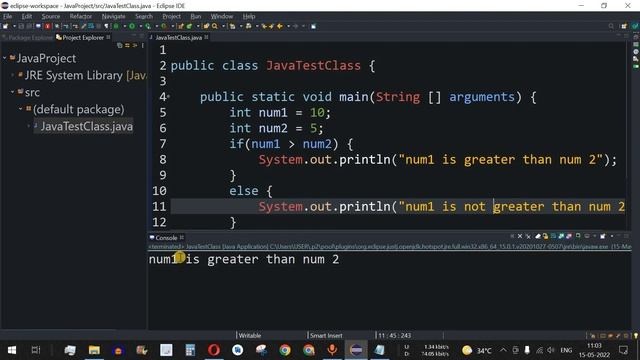640x360 pixels.
Task: Collapse the JavaProject tree node
Action: [4, 58]
